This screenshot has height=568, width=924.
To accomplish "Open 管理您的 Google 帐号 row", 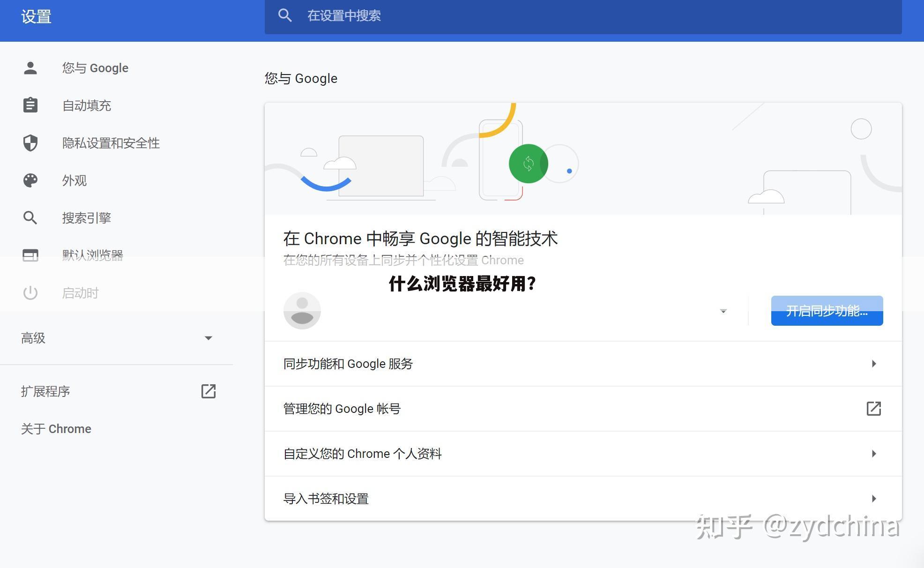I will click(x=583, y=409).
